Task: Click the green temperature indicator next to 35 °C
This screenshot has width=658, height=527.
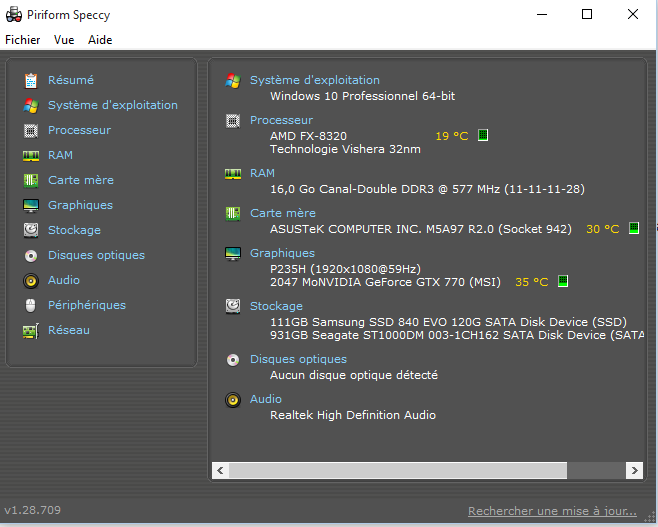Action: click(563, 281)
